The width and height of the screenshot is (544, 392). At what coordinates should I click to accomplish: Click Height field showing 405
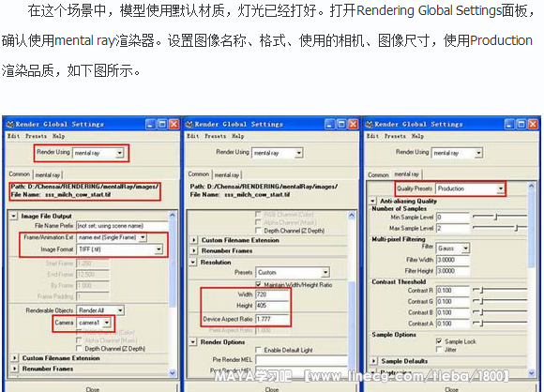coord(272,306)
